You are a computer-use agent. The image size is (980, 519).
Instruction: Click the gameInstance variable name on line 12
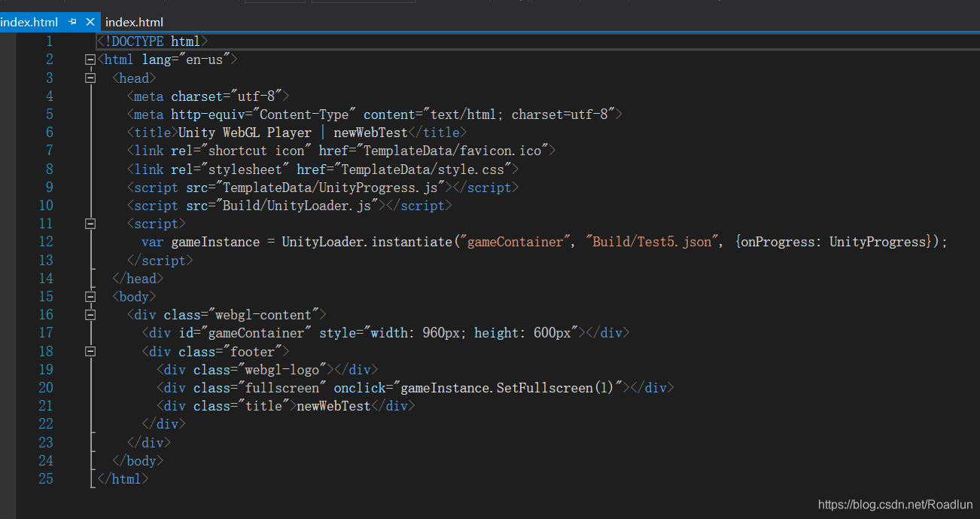[215, 242]
